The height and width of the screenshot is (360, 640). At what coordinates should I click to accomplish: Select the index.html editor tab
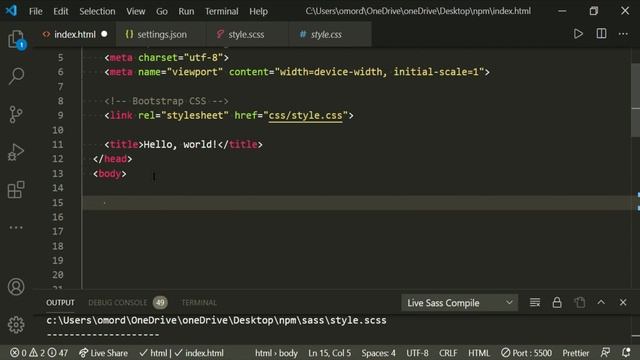tap(75, 34)
